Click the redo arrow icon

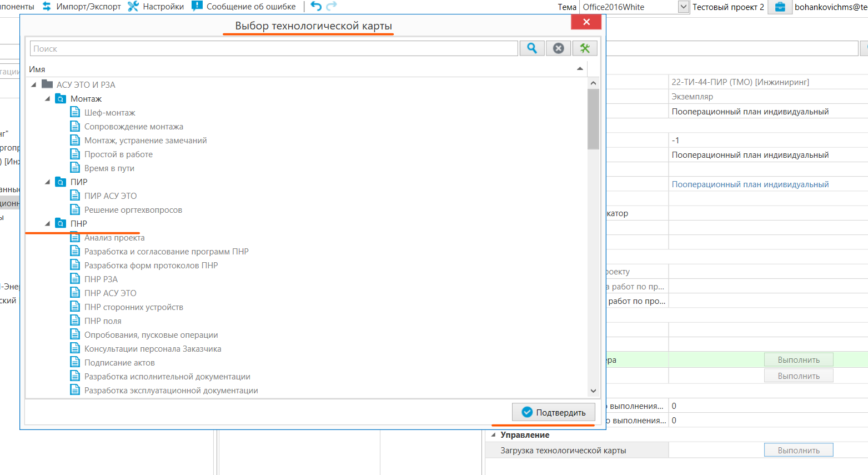pos(332,6)
